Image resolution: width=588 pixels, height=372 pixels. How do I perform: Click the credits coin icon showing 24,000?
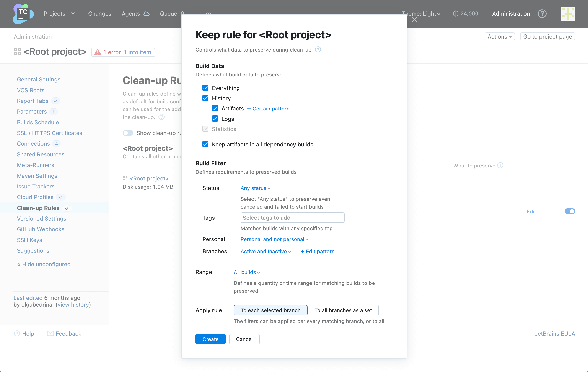[x=455, y=14]
